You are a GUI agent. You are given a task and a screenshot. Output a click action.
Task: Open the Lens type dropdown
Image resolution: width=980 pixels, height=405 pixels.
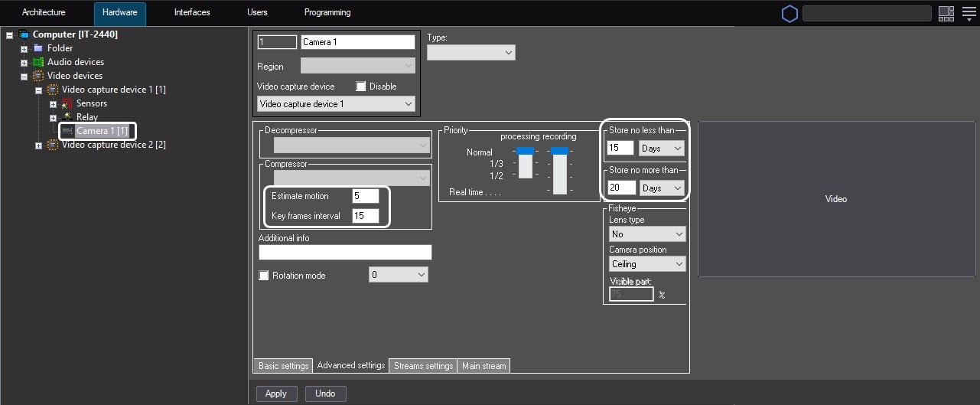pyautogui.click(x=646, y=234)
